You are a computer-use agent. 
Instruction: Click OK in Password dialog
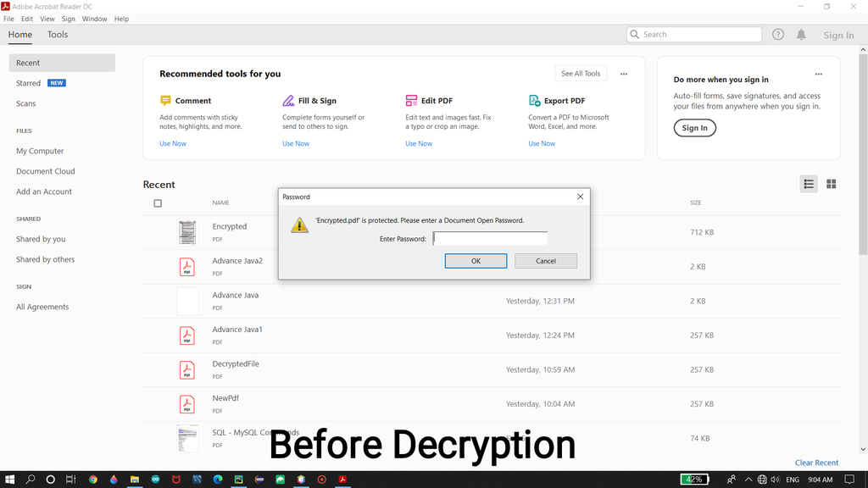(476, 261)
